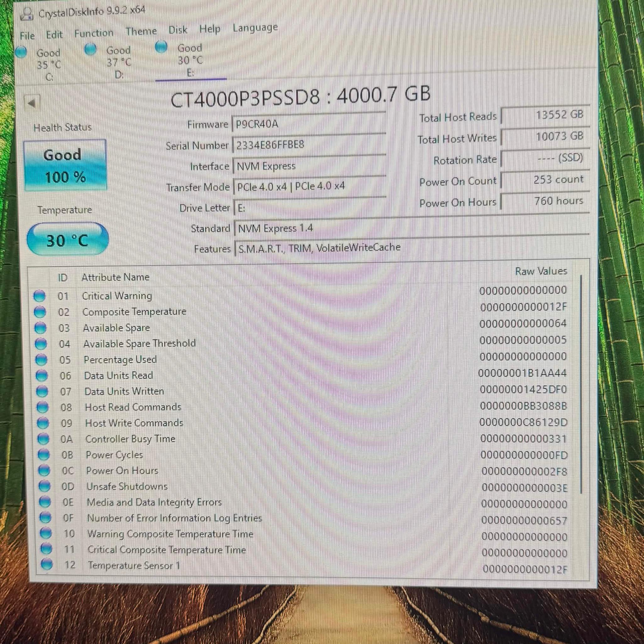Viewport: 644px width, 644px height.
Task: Click the status icon for Unsafe Shutdowns
Action: click(44, 487)
